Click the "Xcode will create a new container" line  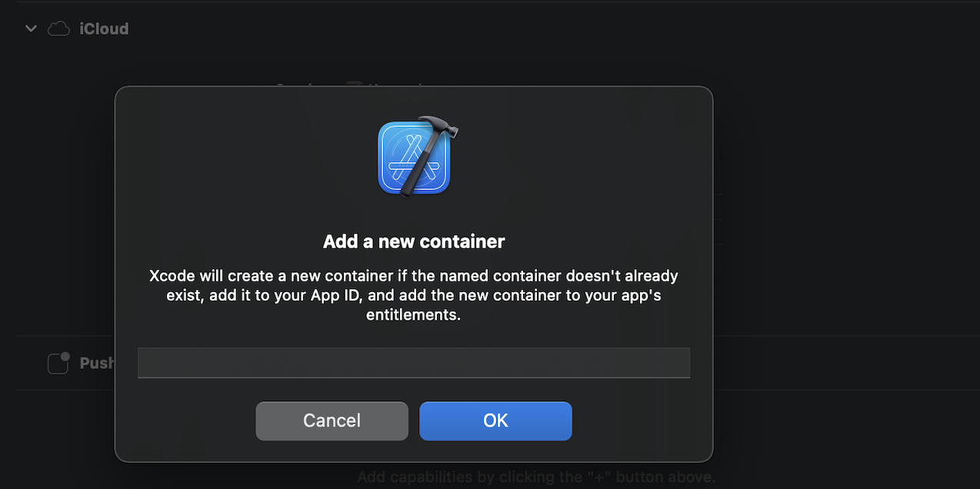click(x=413, y=275)
